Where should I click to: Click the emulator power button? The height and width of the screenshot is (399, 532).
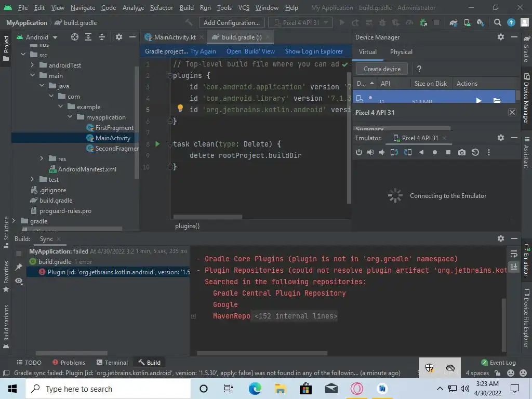[359, 152]
